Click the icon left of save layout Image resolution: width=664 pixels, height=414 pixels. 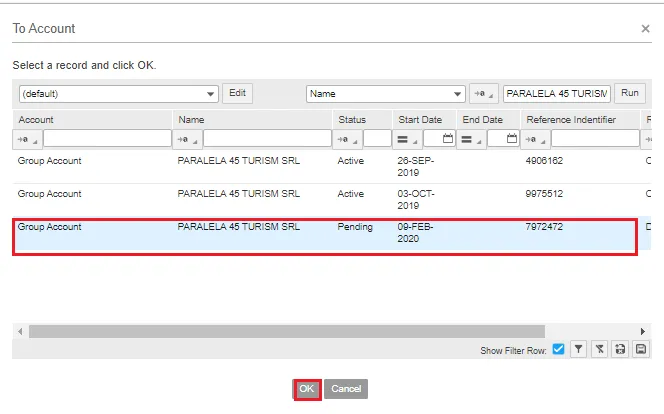(620, 349)
